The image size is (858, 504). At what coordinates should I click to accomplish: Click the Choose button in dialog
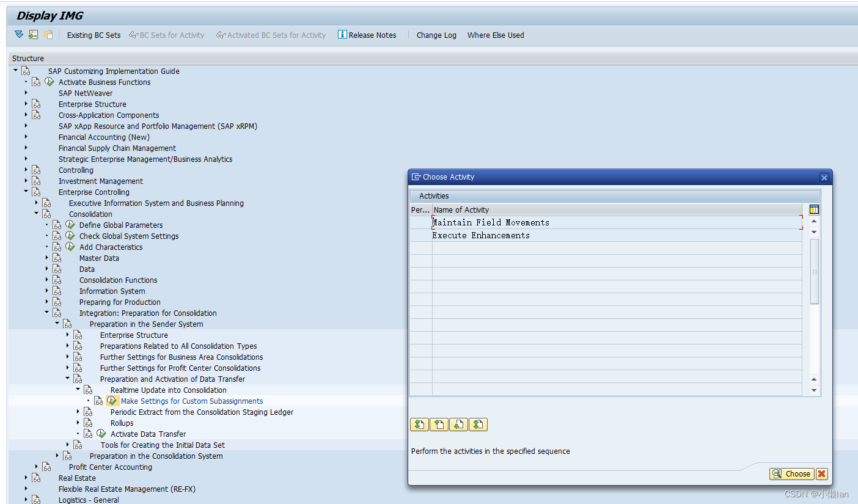click(791, 473)
